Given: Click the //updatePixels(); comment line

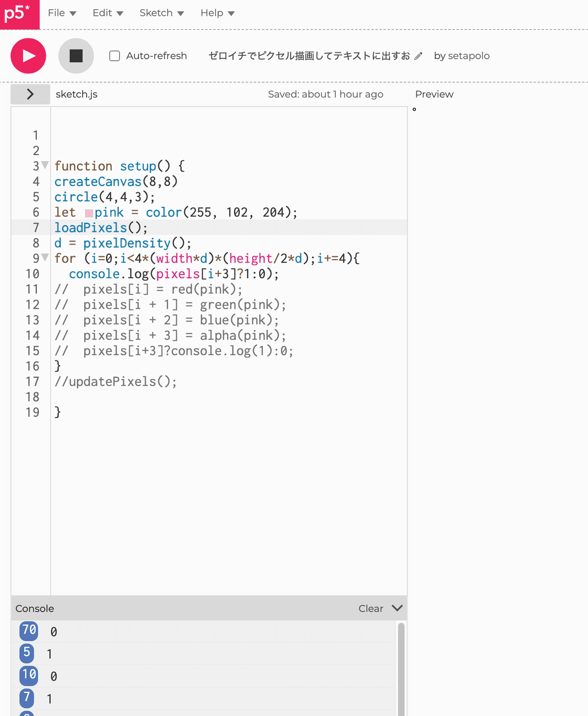Looking at the screenshot, I should (x=116, y=381).
